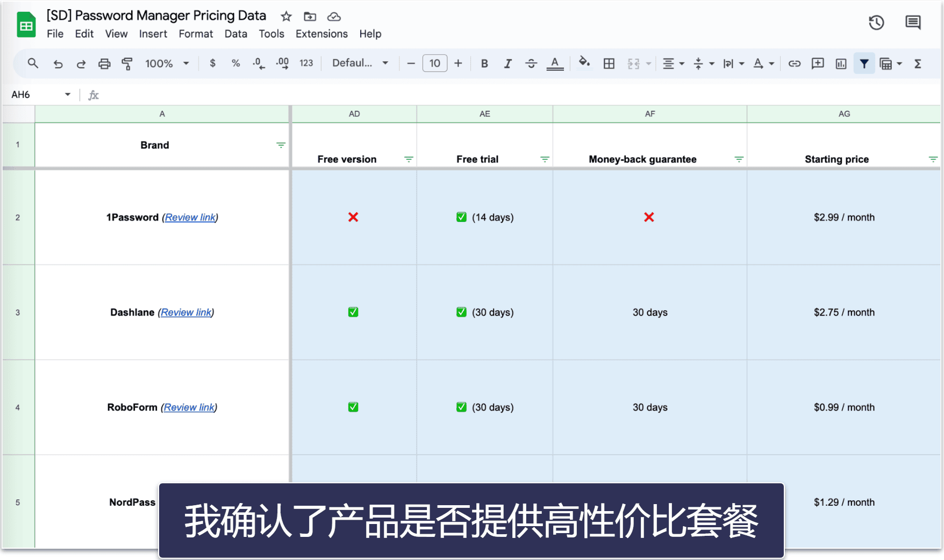Viewport: 944px width, 560px height.
Task: Open the Google Sheets home icon
Action: coord(26,25)
